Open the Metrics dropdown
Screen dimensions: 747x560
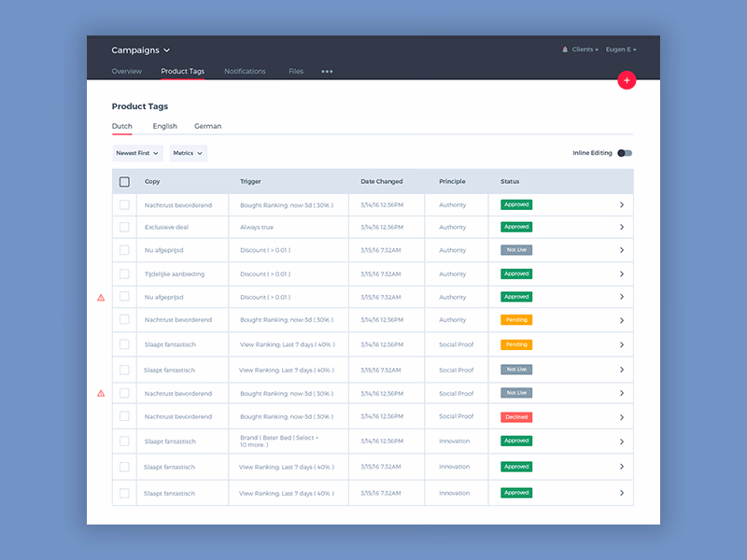[189, 153]
